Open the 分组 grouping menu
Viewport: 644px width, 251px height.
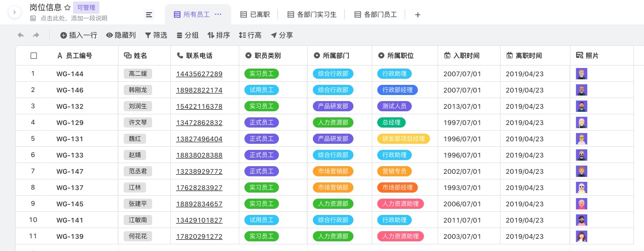point(187,35)
